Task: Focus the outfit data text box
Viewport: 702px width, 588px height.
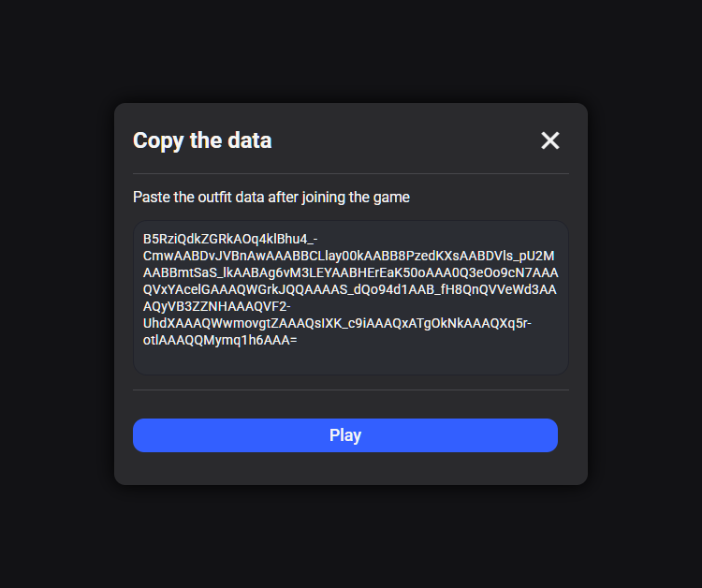Action: point(351,298)
